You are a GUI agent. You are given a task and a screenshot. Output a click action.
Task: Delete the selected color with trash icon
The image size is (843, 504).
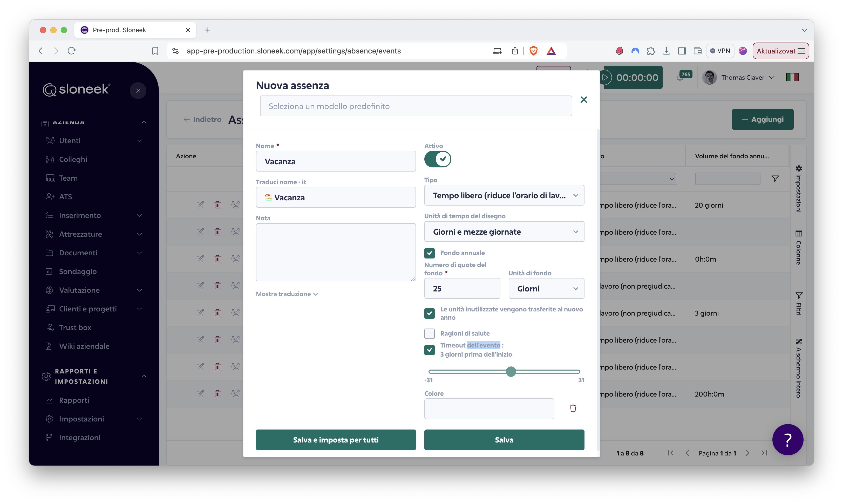pos(573,408)
